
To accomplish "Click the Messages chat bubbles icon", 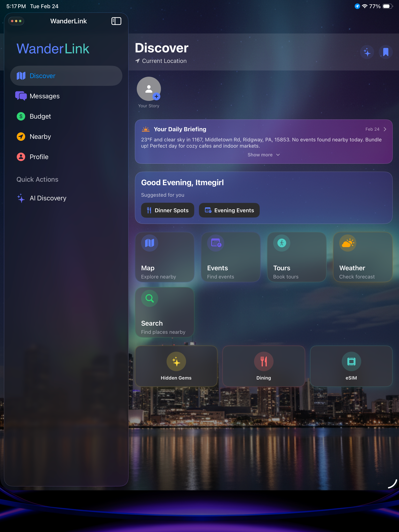I will (x=21, y=96).
